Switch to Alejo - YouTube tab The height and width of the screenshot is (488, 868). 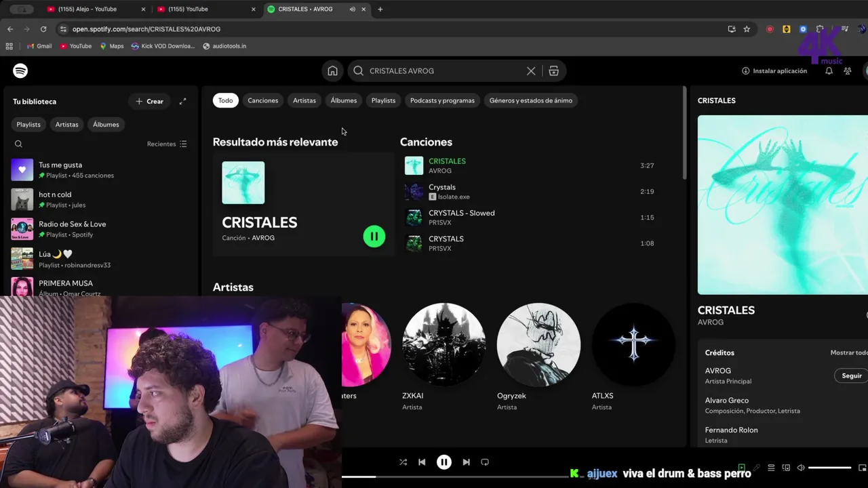pyautogui.click(x=95, y=9)
